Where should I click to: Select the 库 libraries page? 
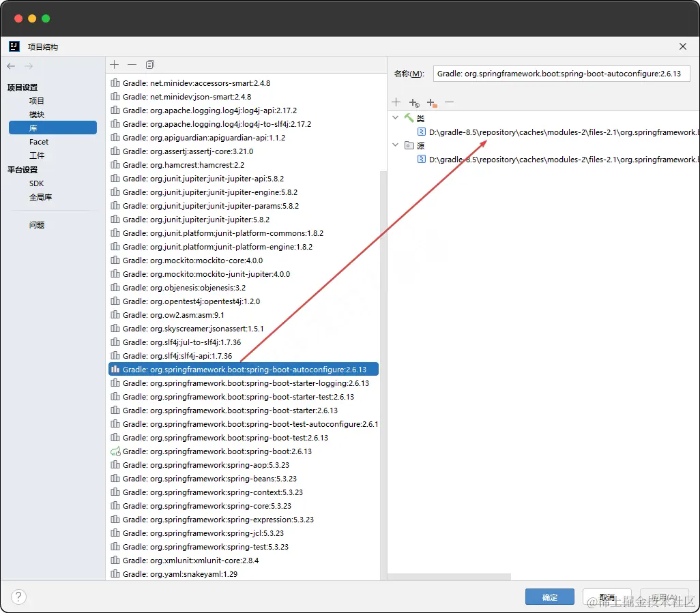(x=53, y=128)
